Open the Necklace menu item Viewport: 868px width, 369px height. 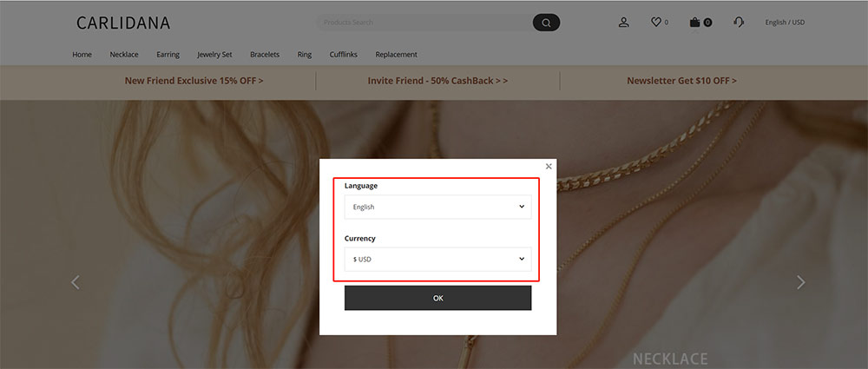(124, 55)
